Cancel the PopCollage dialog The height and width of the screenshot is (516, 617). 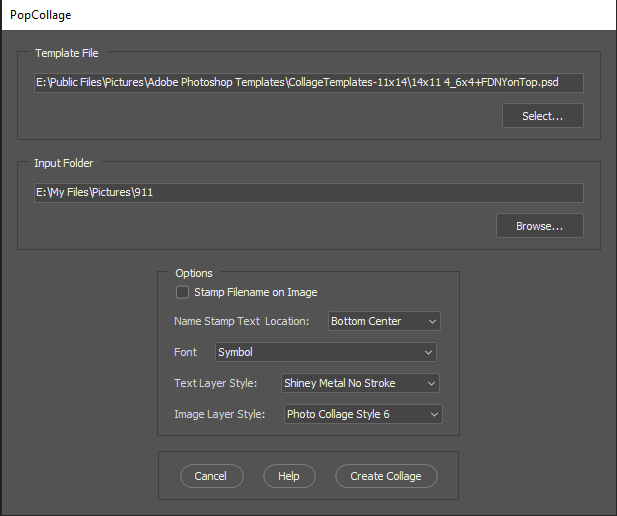[211, 476]
